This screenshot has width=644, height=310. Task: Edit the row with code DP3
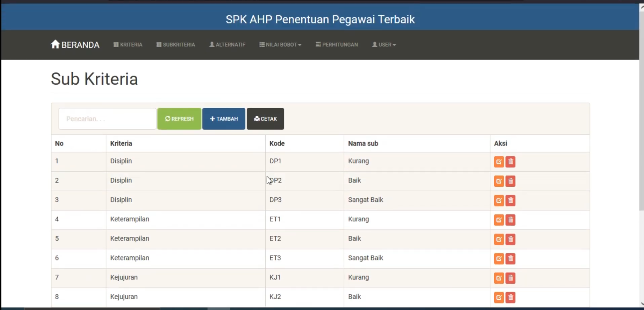pos(499,200)
